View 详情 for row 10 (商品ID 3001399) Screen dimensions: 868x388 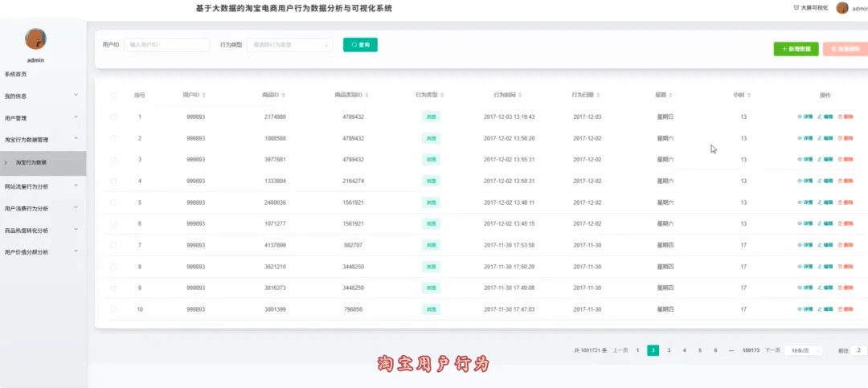tap(805, 309)
